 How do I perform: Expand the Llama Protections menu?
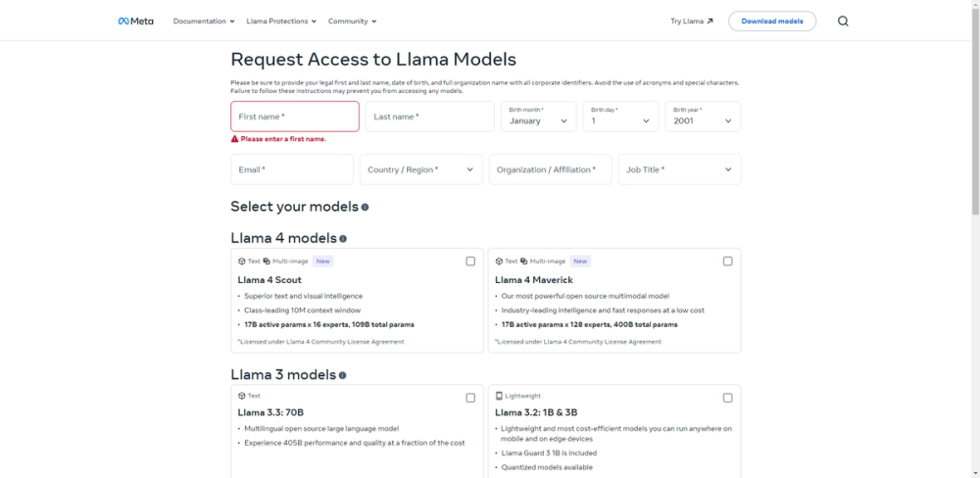click(281, 21)
